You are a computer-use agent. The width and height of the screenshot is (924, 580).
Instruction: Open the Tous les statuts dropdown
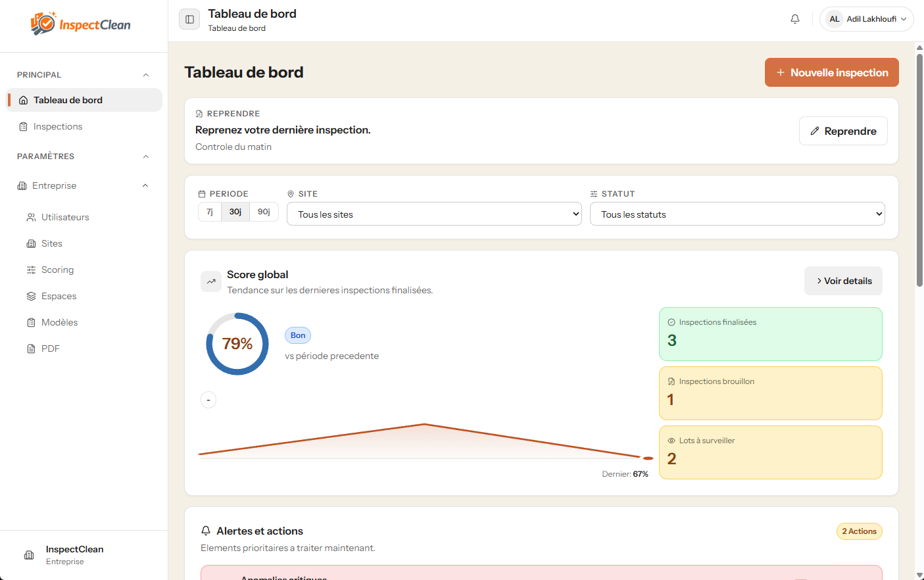(737, 214)
